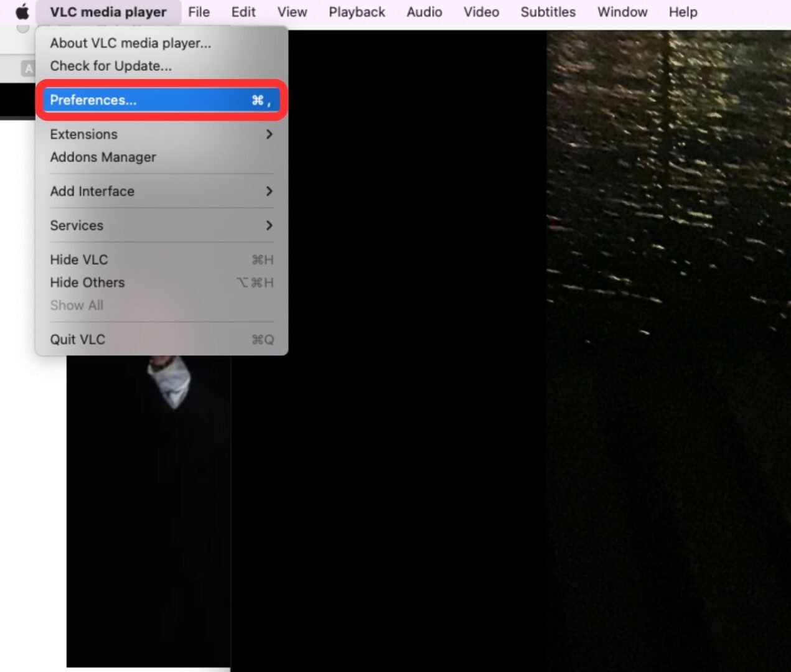
Task: Expand the Extensions submenu
Action: click(x=83, y=134)
